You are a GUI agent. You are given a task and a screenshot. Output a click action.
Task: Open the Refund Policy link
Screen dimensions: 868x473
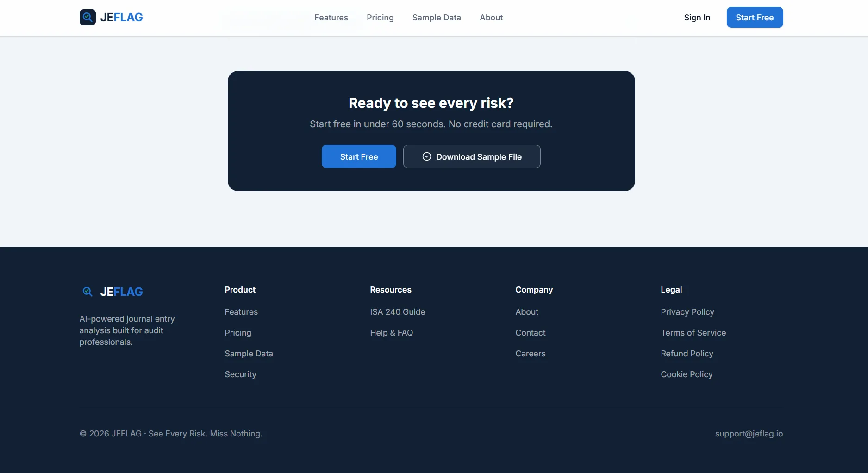687,354
